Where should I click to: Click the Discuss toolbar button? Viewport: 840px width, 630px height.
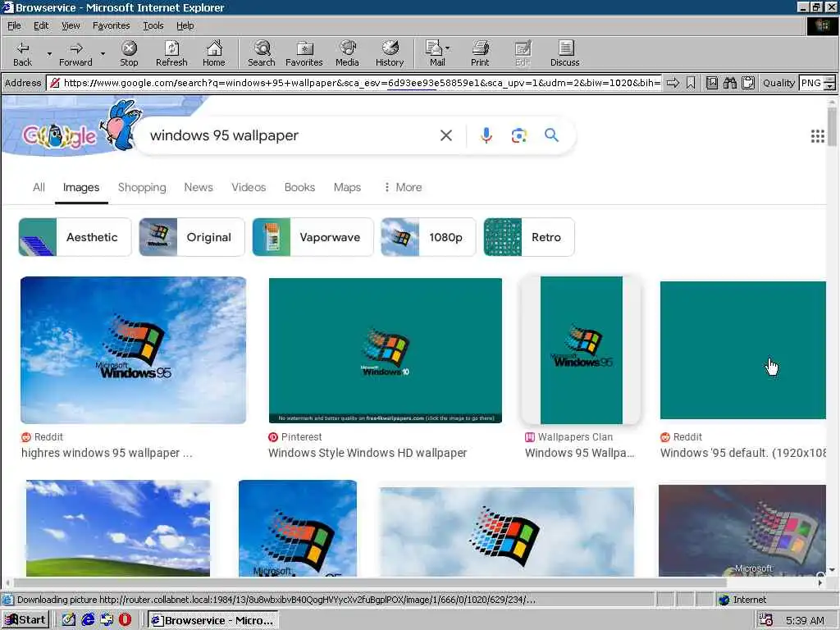click(564, 53)
